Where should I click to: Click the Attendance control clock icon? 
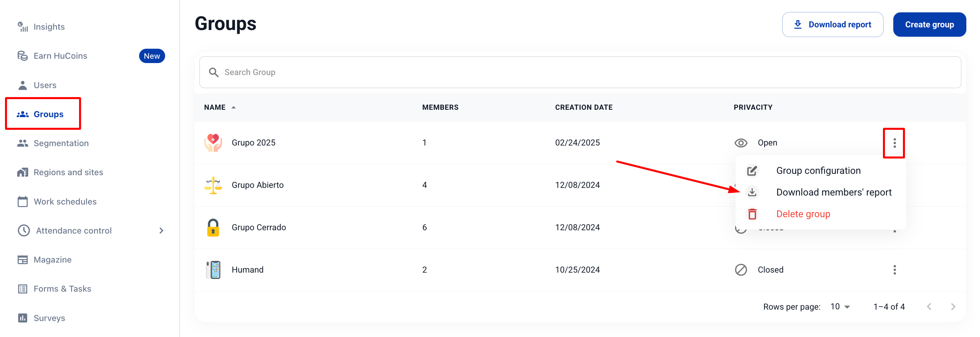[24, 231]
